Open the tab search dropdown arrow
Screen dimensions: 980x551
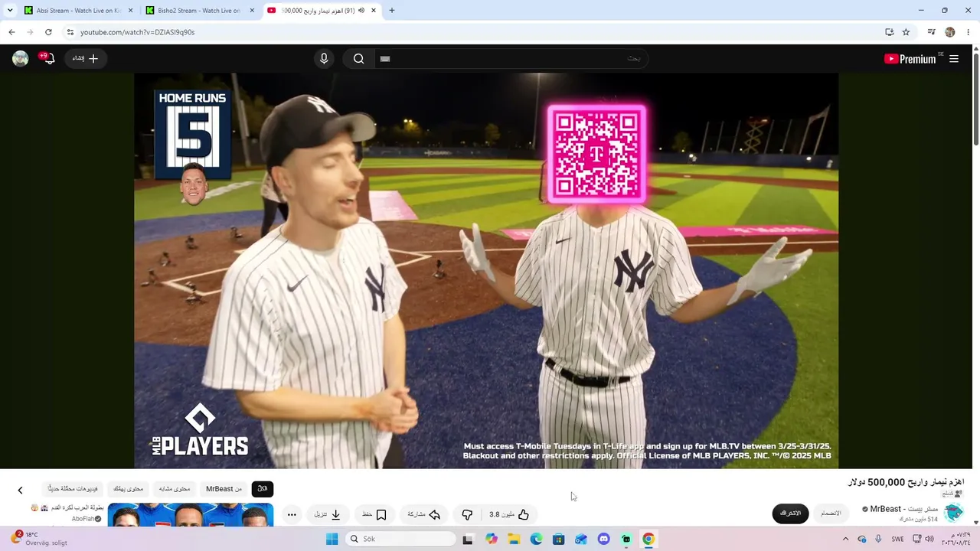(x=9, y=11)
